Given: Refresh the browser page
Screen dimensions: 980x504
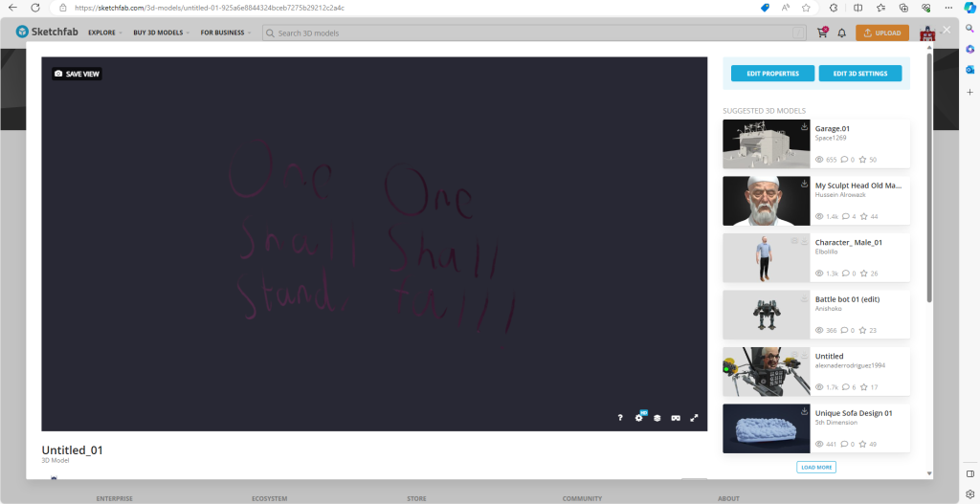Looking at the screenshot, I should [x=35, y=8].
